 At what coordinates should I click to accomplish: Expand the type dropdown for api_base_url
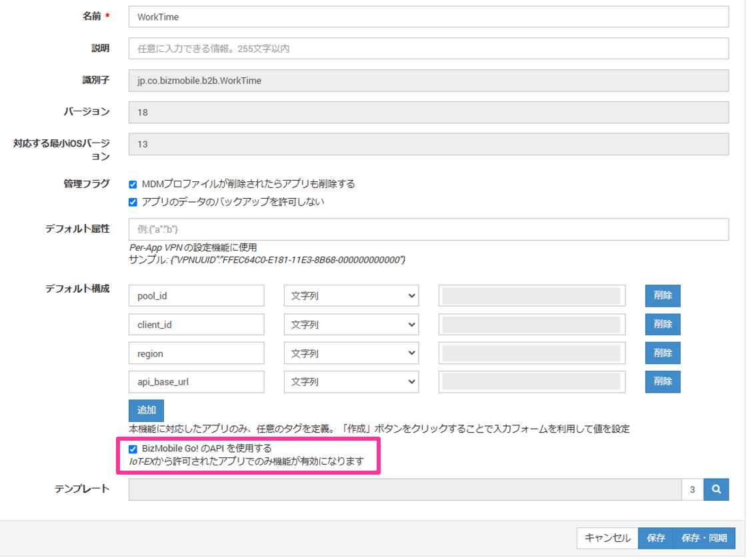351,382
